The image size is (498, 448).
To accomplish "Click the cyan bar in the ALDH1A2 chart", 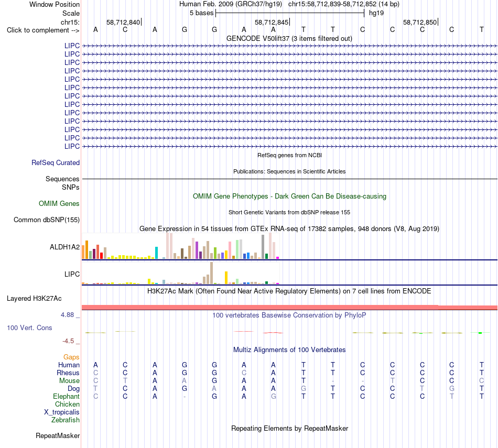I will tap(156, 253).
